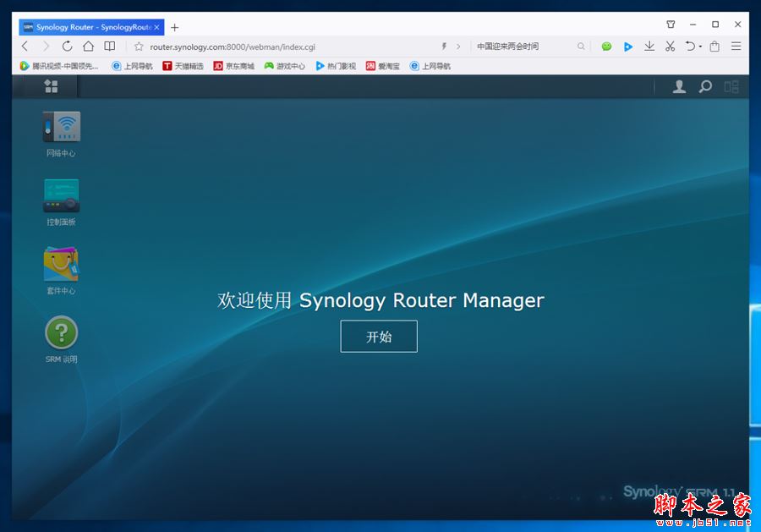Open the shopping bag toolbar icon

tap(714, 47)
